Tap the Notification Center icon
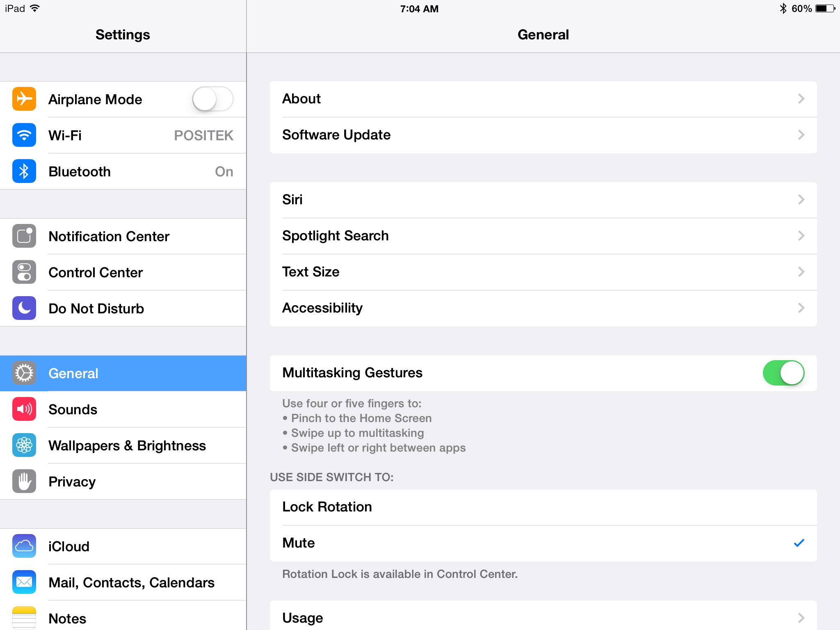 point(24,236)
